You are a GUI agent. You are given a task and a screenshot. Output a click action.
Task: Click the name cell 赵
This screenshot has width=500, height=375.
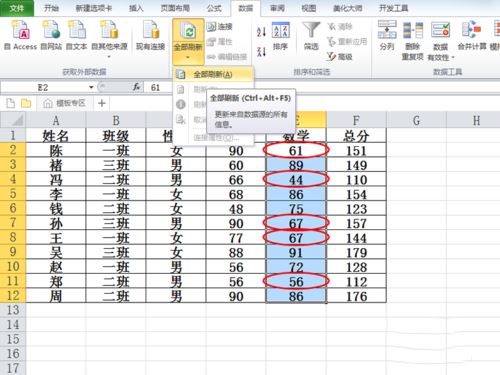point(56,267)
